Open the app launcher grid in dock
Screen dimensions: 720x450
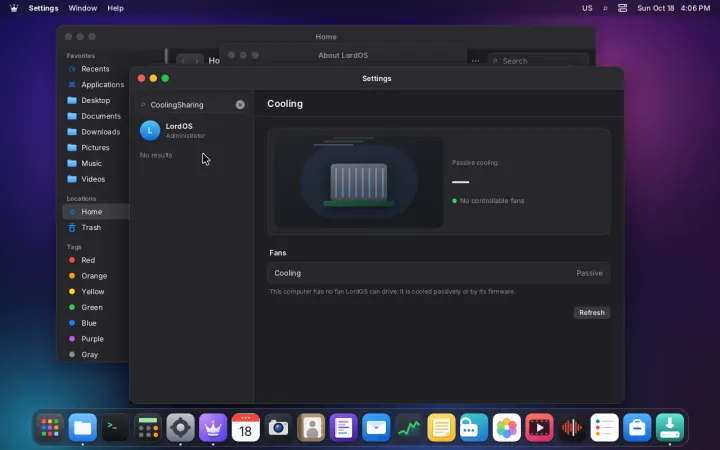[x=50, y=428]
